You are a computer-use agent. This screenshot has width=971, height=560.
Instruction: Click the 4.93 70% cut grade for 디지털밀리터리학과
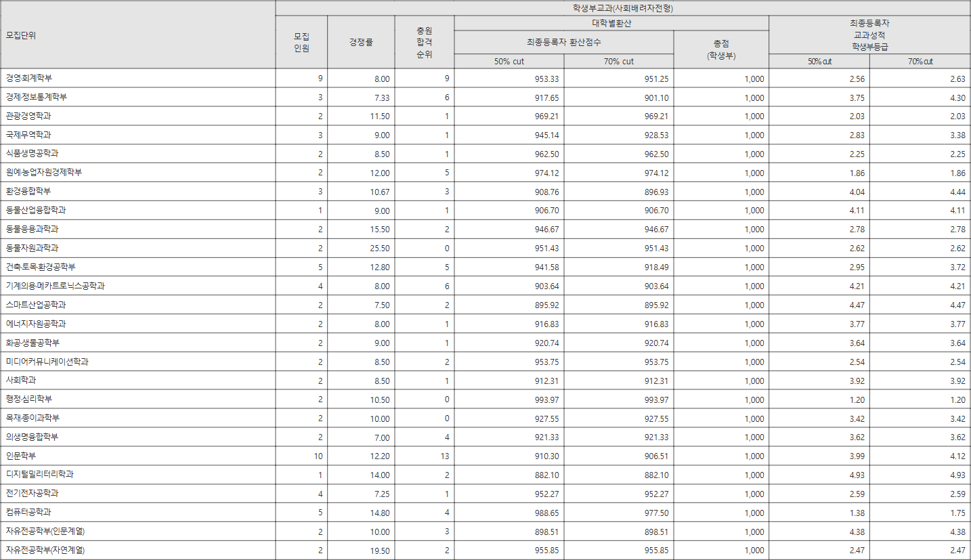957,475
